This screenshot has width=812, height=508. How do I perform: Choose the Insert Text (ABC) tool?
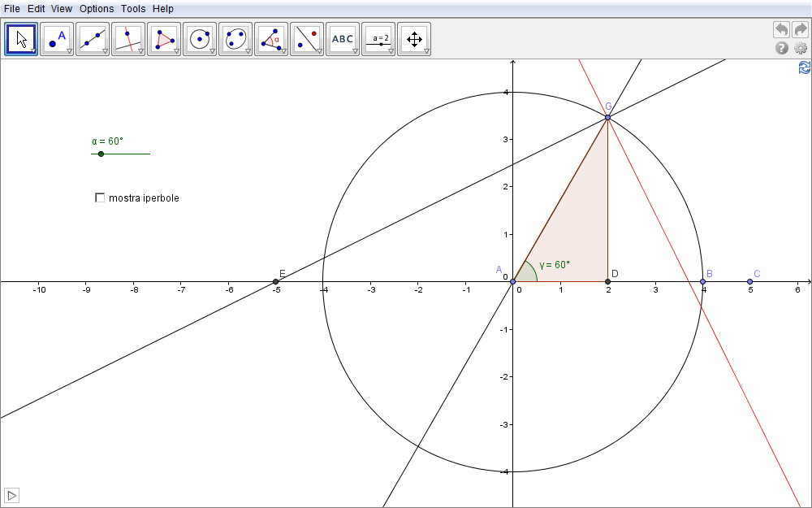click(343, 38)
